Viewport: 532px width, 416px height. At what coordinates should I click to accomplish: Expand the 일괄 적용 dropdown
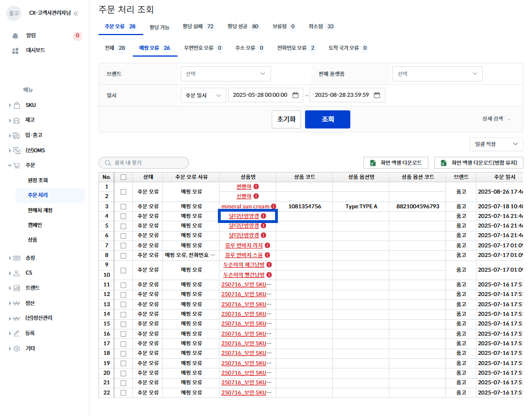click(496, 144)
